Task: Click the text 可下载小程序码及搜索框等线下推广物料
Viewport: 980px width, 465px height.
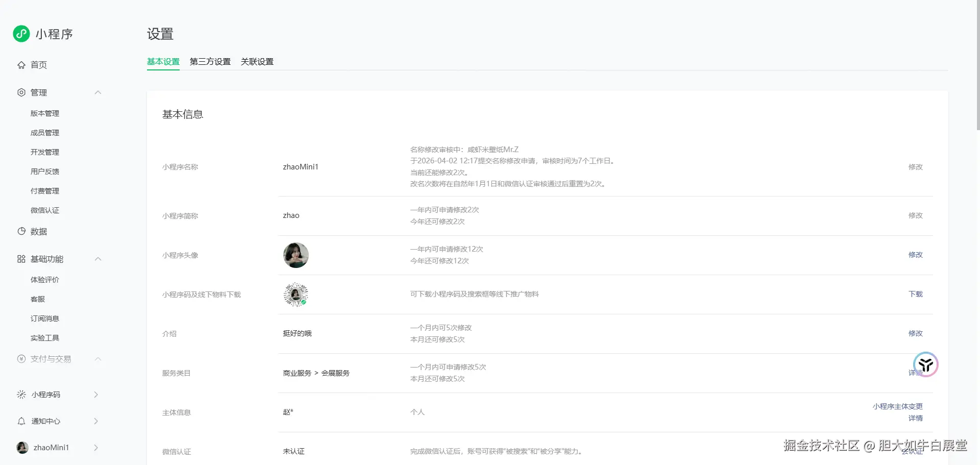Action: click(x=475, y=294)
